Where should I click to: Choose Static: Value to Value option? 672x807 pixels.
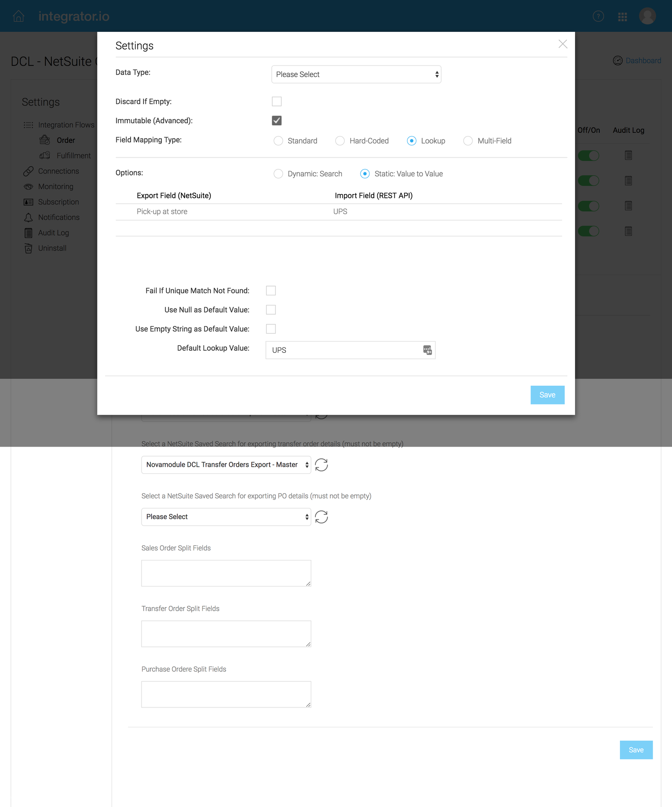[365, 174]
